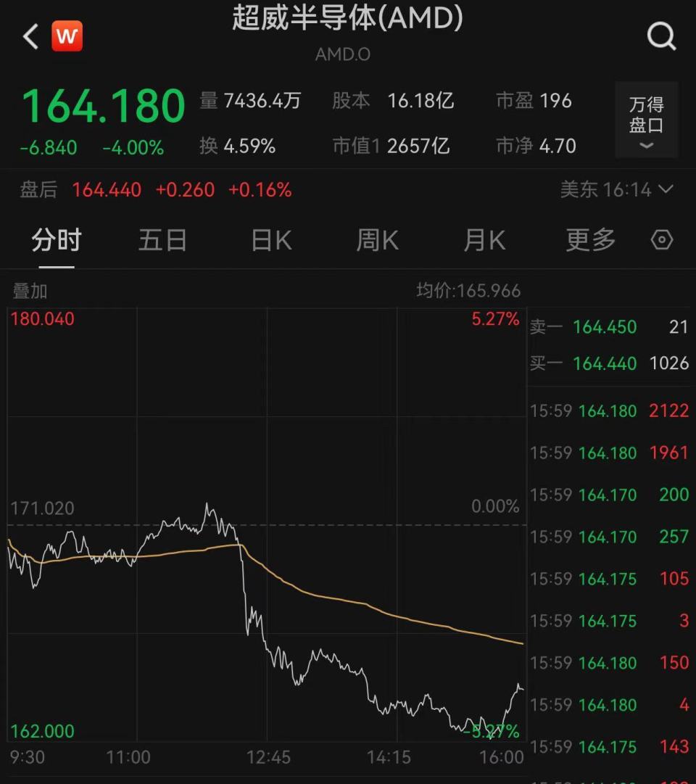This screenshot has height=784, width=696.
Task: Open the 月K monthly chart tab
Action: (x=483, y=240)
